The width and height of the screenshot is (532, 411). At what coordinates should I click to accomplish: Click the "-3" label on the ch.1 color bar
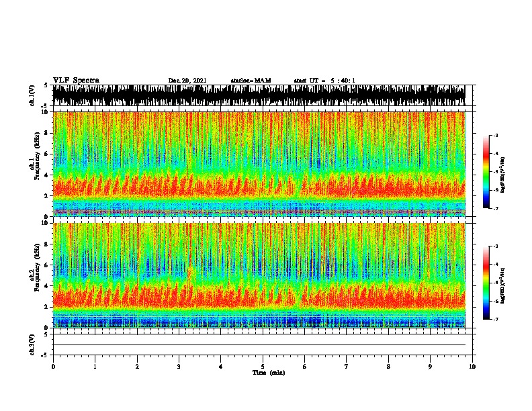tap(495, 136)
